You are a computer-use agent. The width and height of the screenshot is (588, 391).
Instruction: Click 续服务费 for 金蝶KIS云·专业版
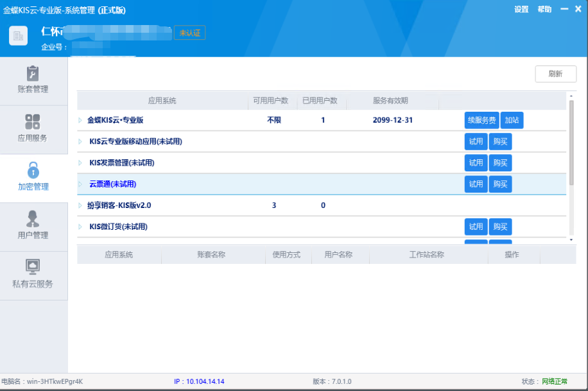[481, 120]
